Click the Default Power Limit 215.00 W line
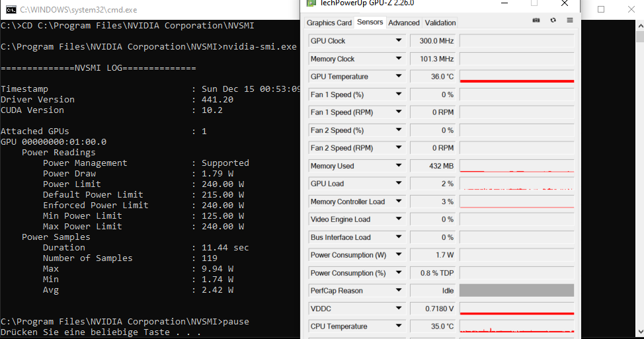Viewport: 644px width, 339px height. (x=143, y=194)
